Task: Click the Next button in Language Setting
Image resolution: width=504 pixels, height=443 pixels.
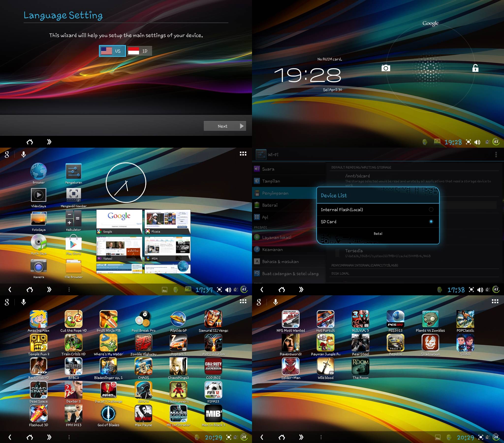Action: click(225, 126)
